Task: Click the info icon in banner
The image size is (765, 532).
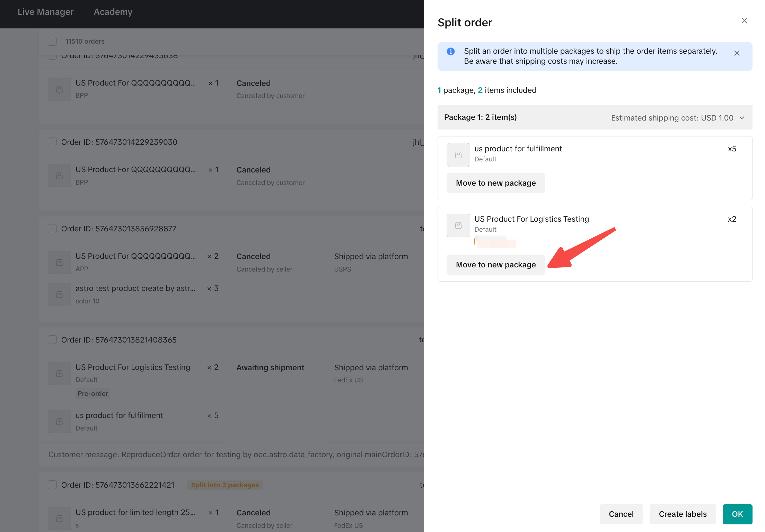Action: 450,52
